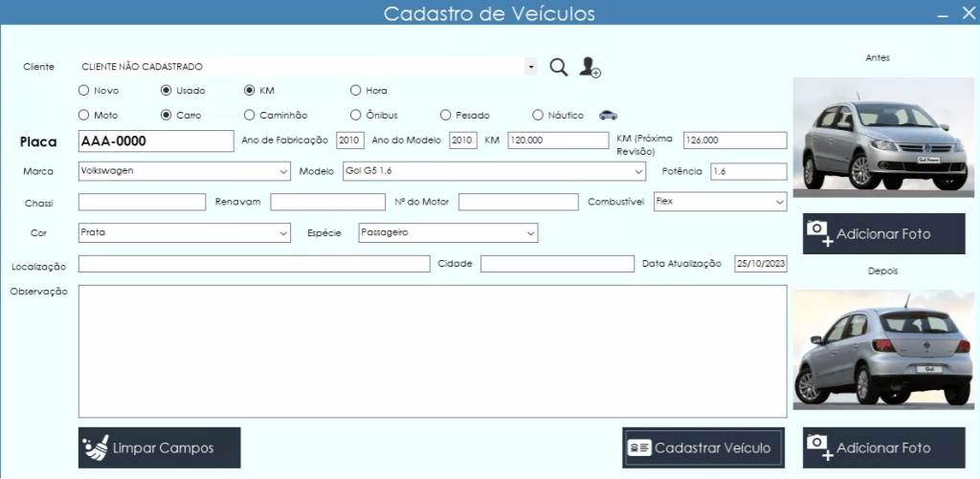
Task: Select Hora measurement radio button
Action: click(x=355, y=91)
